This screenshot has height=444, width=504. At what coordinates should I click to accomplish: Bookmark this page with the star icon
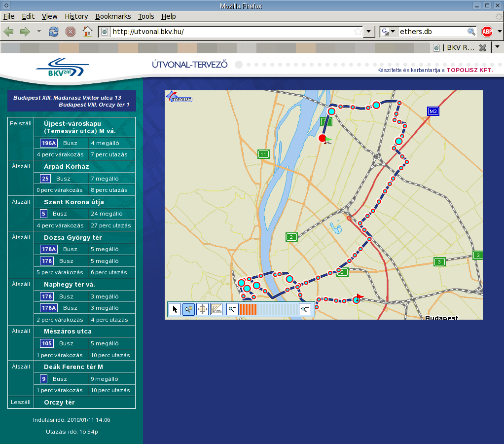[358, 32]
